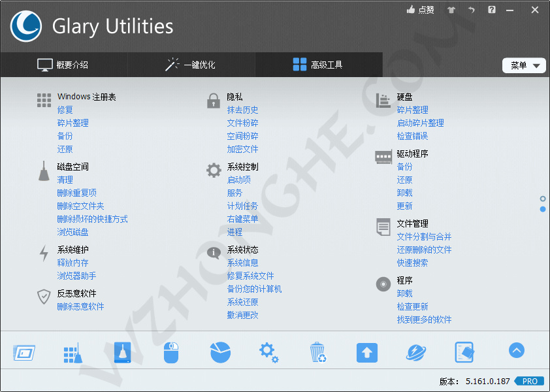Image resolution: width=550 pixels, height=392 pixels.
Task: Open help via the question mark icon
Action: (x=492, y=10)
